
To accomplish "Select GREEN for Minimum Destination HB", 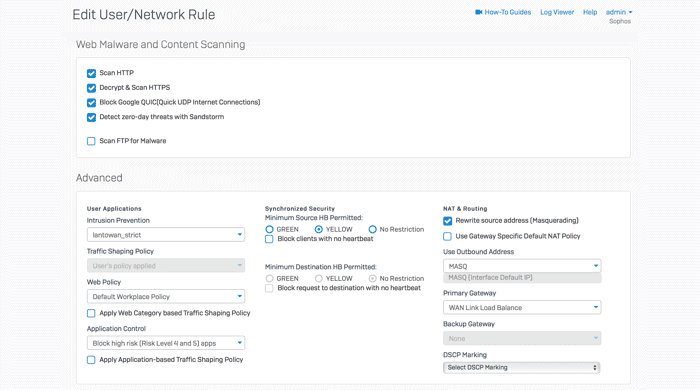I will [269, 278].
